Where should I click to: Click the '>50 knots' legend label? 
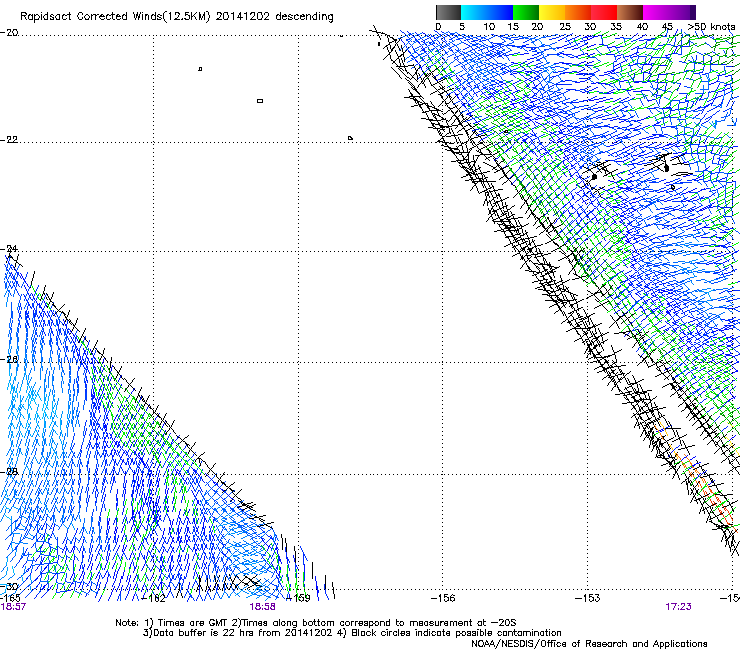tap(711, 27)
